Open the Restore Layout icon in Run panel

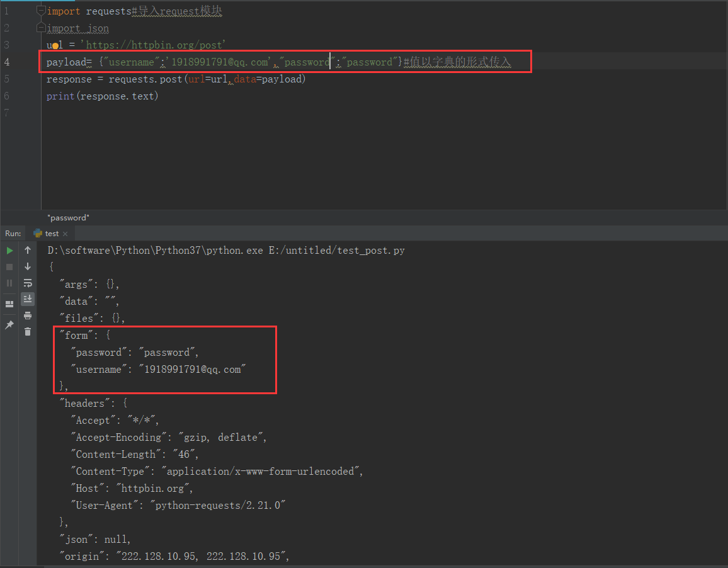point(9,304)
